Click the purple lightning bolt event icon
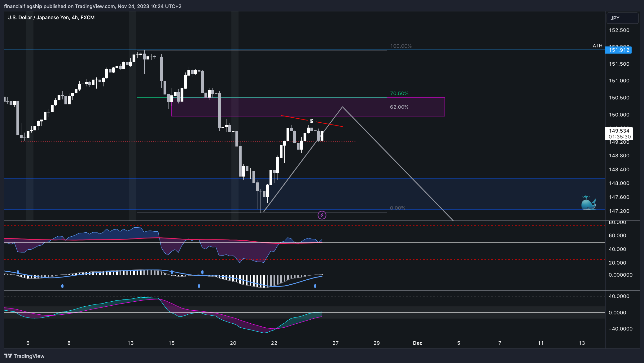The image size is (644, 363). (x=322, y=215)
